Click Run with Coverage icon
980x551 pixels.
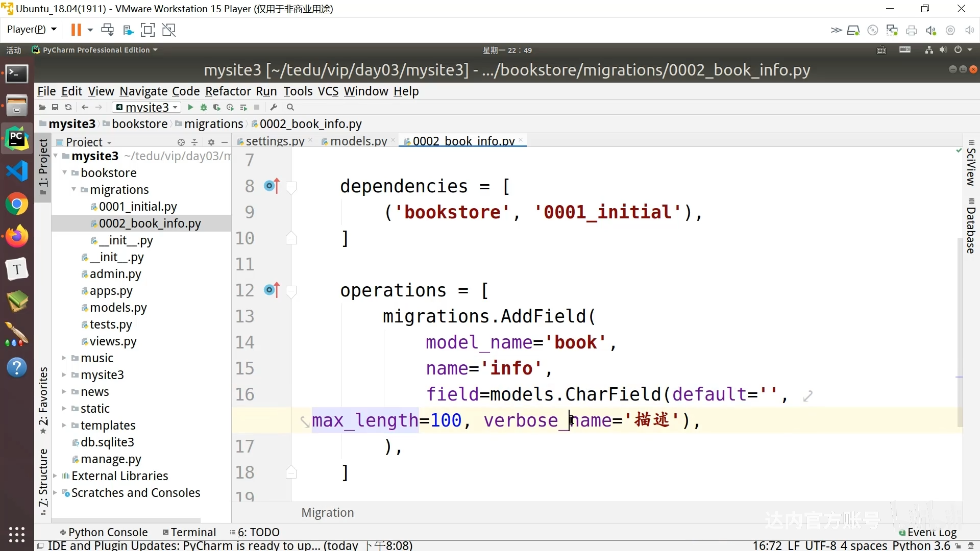pyautogui.click(x=217, y=107)
